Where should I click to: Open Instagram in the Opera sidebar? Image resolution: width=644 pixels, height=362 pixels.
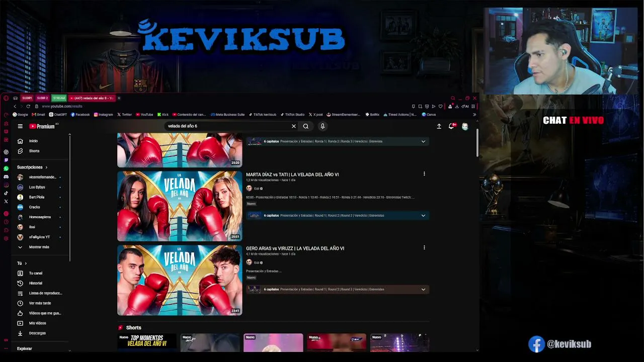6,185
